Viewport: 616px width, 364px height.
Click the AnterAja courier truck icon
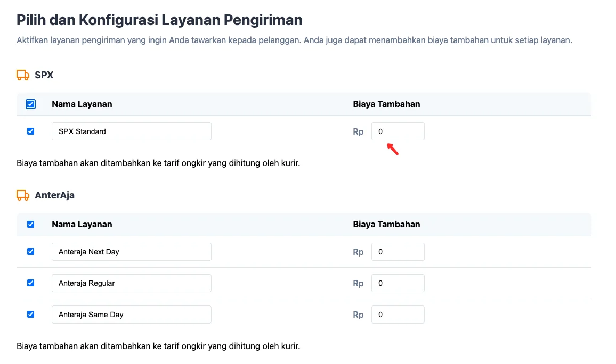(x=22, y=195)
